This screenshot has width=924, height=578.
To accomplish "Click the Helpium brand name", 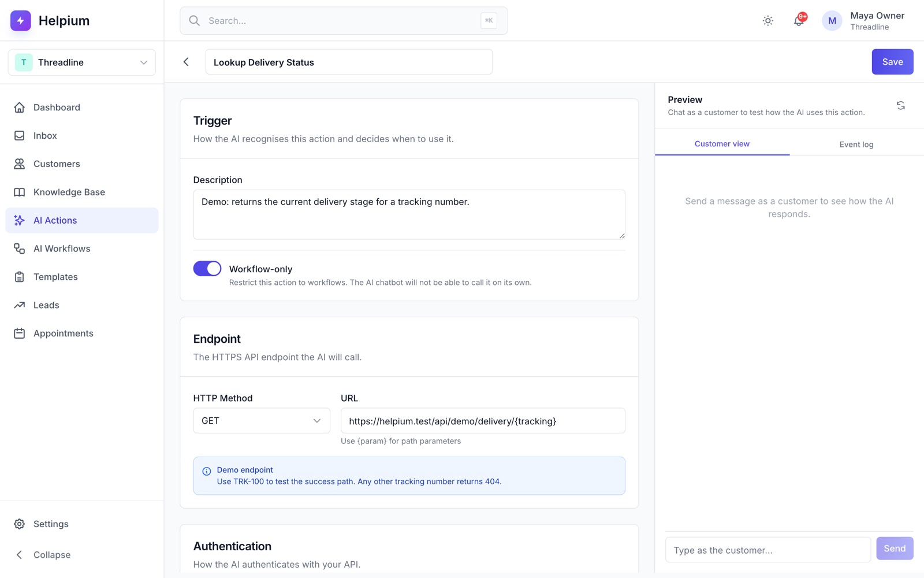I will 64,21.
